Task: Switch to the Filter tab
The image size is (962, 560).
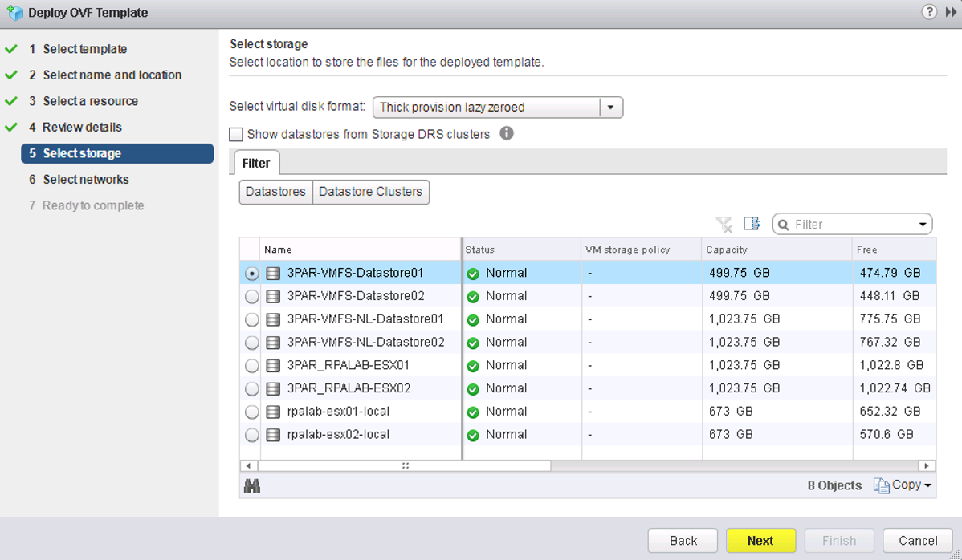Action: pos(256,163)
